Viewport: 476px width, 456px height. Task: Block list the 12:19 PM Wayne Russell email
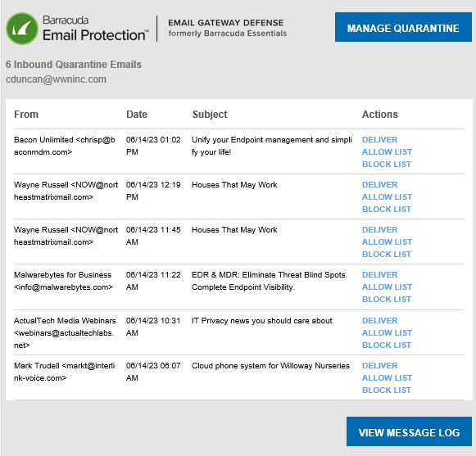click(386, 209)
